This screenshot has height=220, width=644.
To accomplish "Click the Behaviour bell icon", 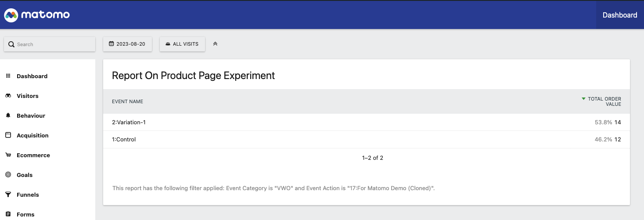I will point(8,115).
